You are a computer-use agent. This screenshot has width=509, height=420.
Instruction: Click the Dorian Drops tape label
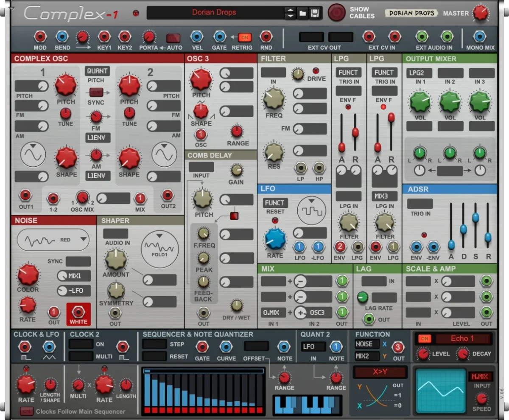point(412,13)
